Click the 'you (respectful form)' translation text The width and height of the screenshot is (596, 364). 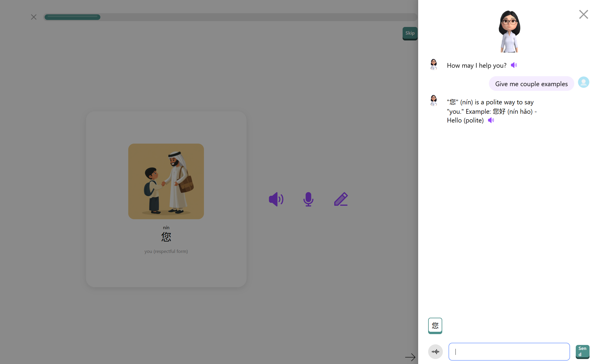(166, 251)
